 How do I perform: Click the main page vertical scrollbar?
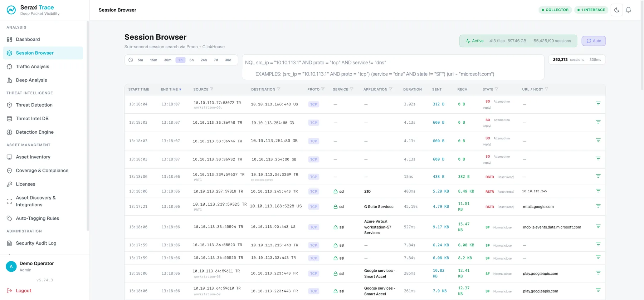[x=642, y=45]
